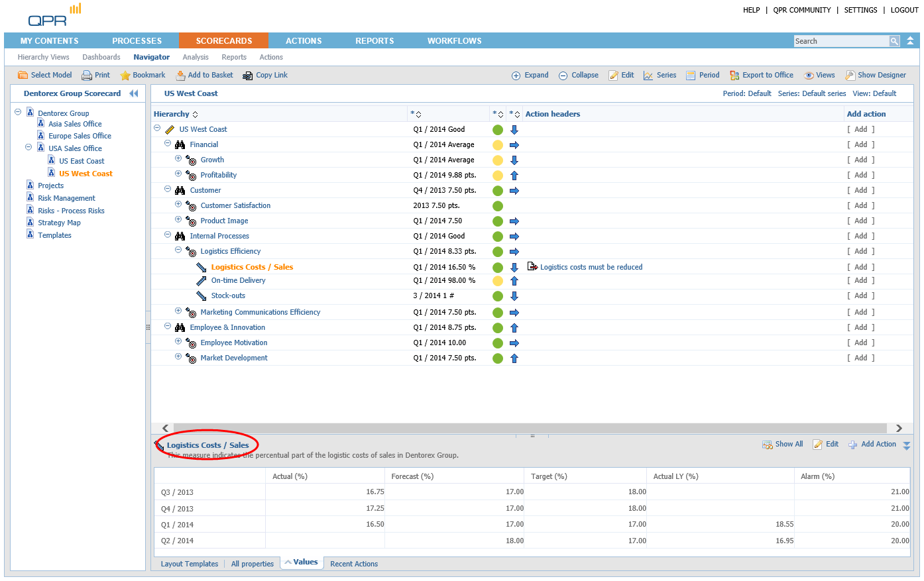Collapse USA Sales Office tree node
The height and width of the screenshot is (581, 924).
click(x=29, y=148)
